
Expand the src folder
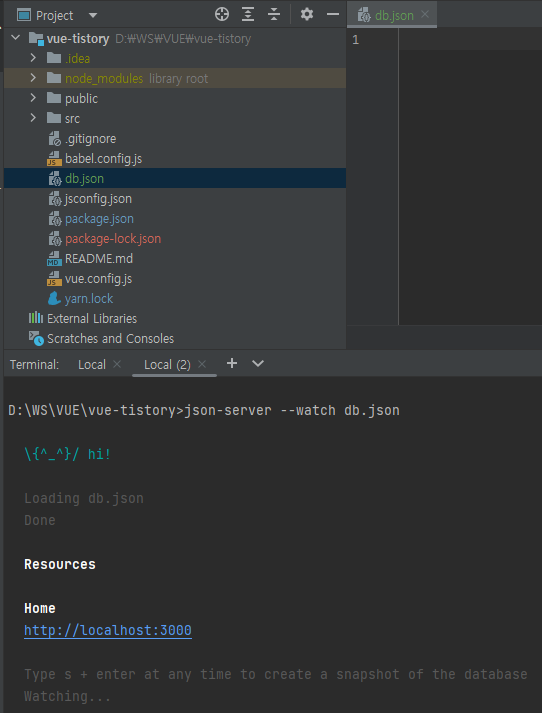(33, 118)
